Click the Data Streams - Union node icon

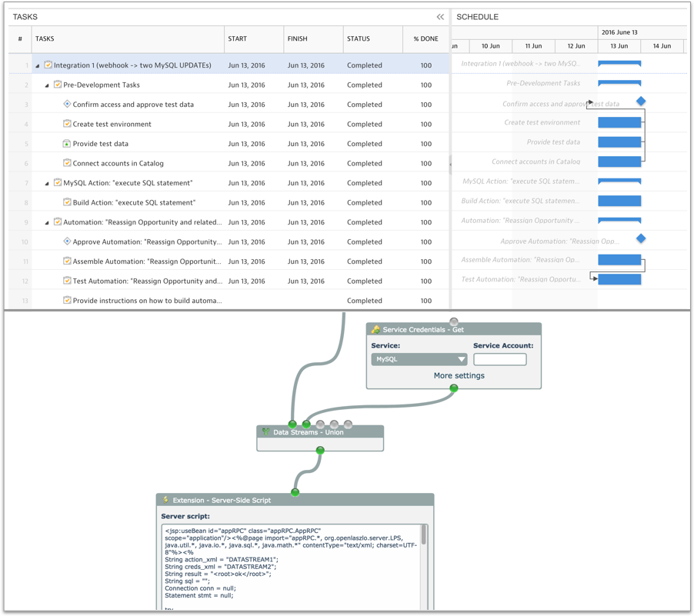266,432
